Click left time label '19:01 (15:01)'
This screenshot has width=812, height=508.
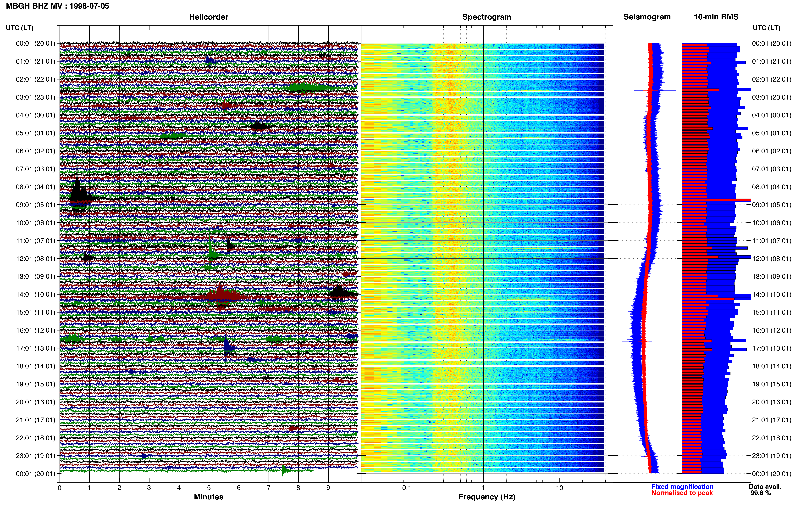[x=35, y=384]
